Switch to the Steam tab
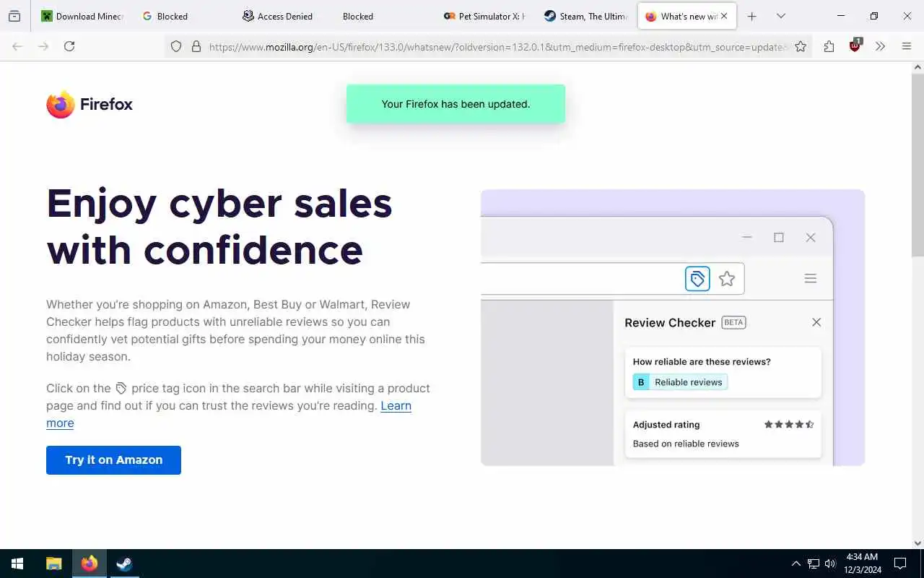This screenshot has height=578, width=924. pyautogui.click(x=585, y=16)
